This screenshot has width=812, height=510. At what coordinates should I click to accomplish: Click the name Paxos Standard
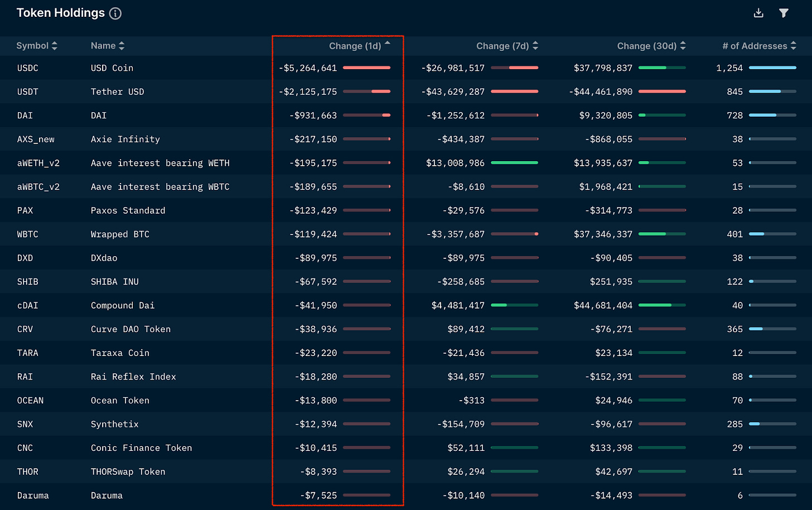coord(128,210)
